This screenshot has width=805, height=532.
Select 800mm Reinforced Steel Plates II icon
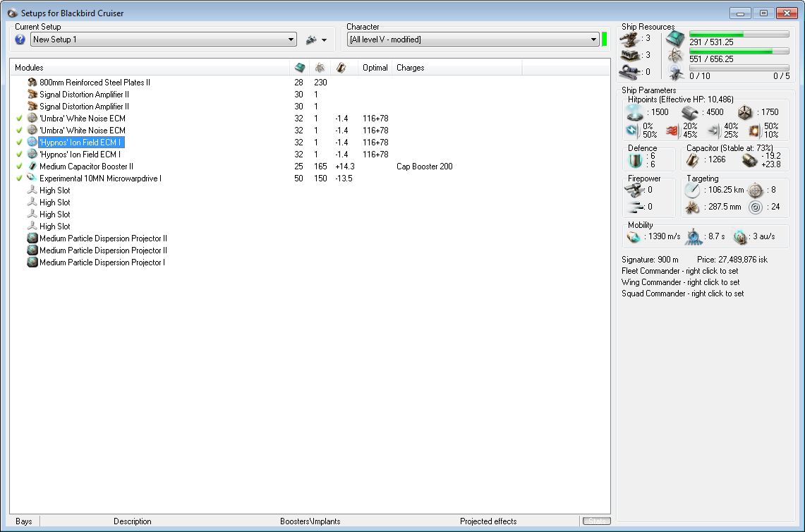point(32,82)
